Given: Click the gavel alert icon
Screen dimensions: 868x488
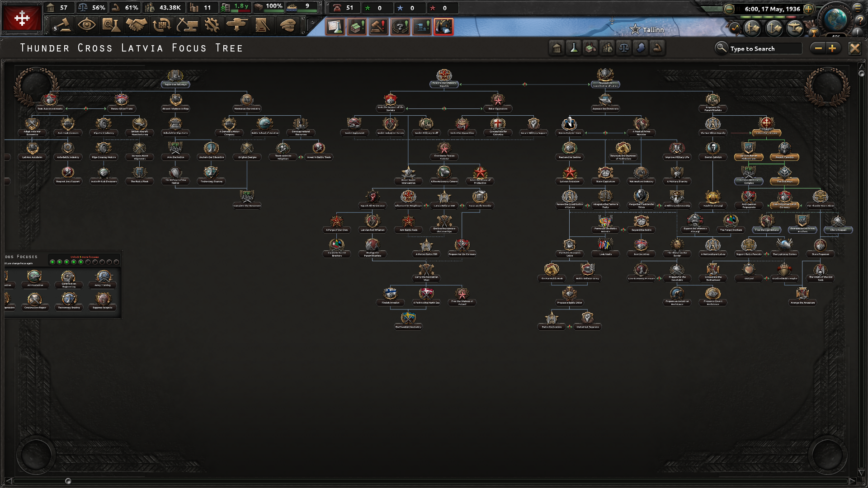Looking at the screenshot, I should click(x=378, y=27).
